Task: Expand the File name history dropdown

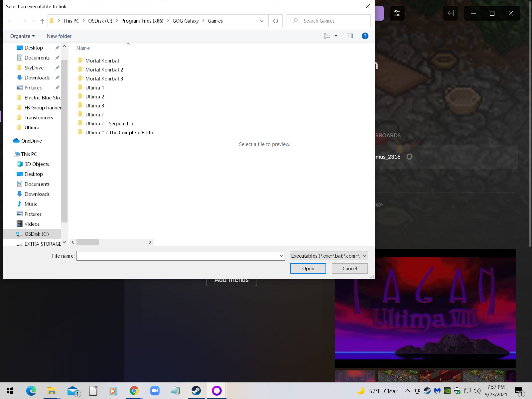Action: pyautogui.click(x=282, y=256)
